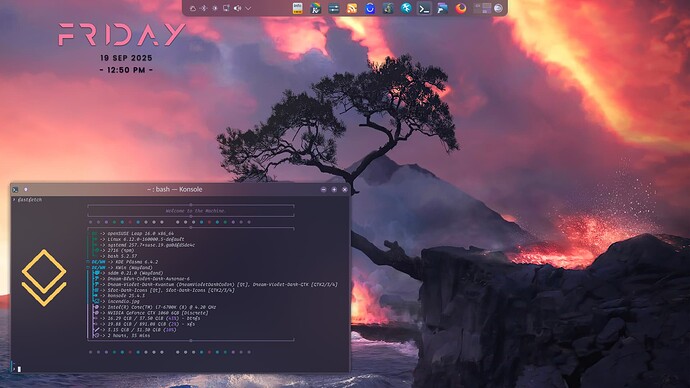Open the green gecko YaST icon
690x388 pixels.
click(388, 8)
